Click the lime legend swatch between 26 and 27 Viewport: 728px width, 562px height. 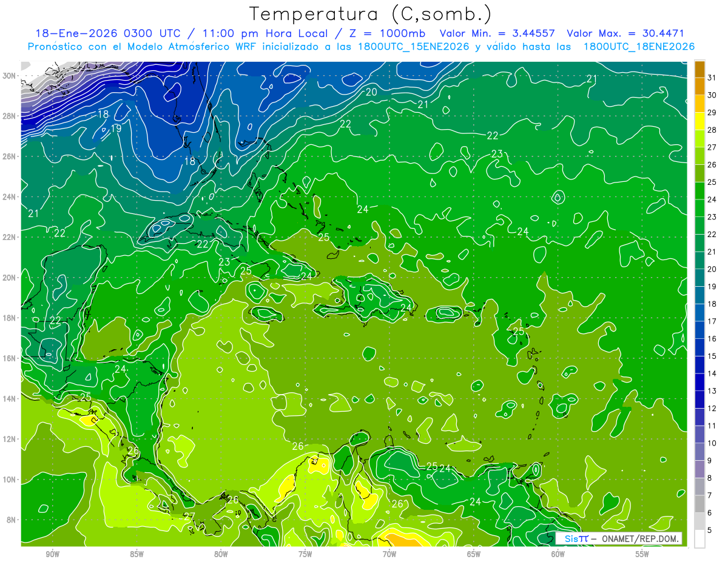(699, 155)
